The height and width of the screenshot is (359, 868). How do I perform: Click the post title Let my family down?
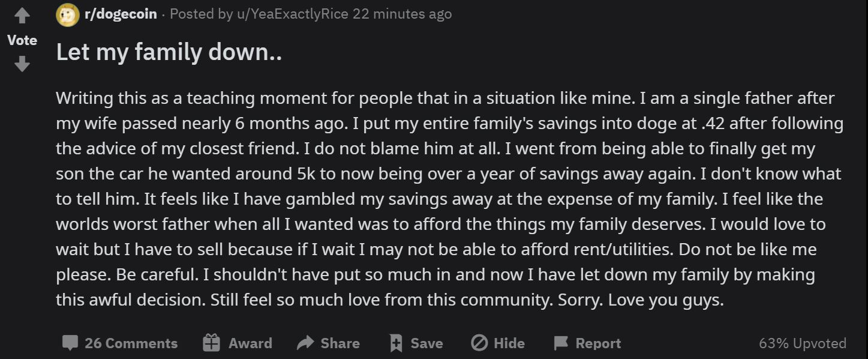[x=169, y=53]
